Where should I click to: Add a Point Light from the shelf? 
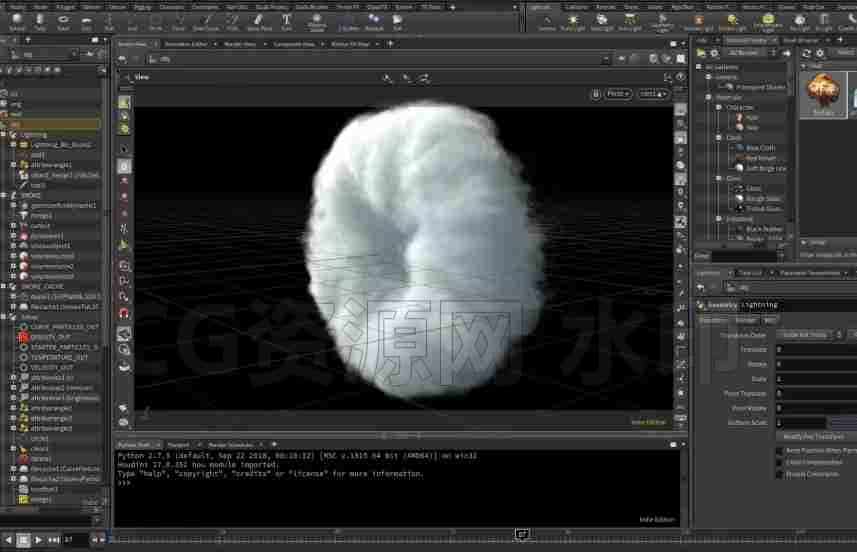(x=573, y=22)
